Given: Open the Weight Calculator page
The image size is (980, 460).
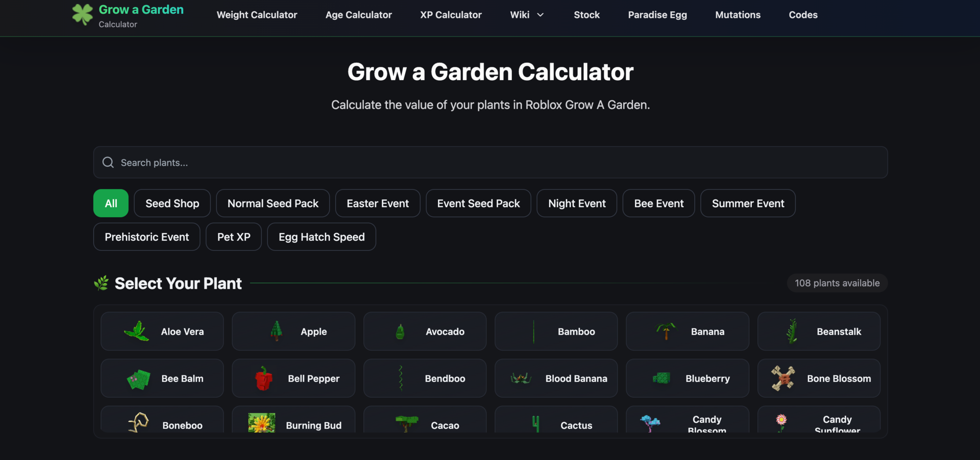Looking at the screenshot, I should click(257, 15).
